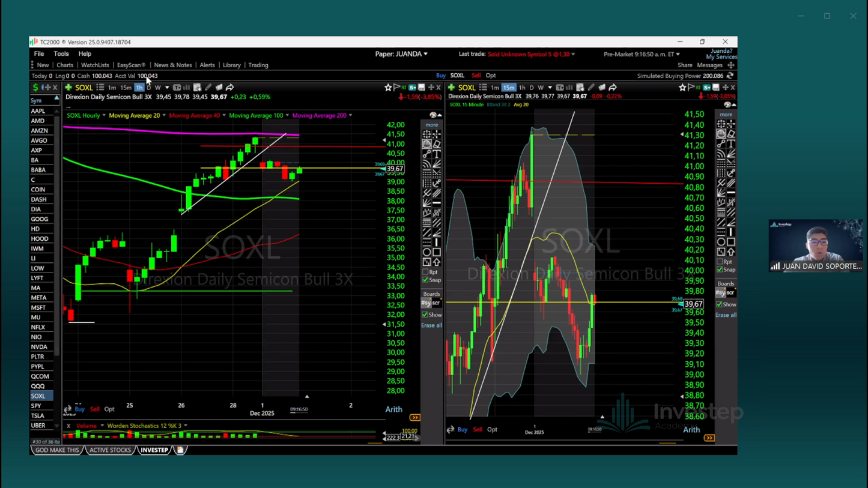This screenshot has height=488, width=868.
Task: Click the share arrow icon on the left chart toolbar
Action: click(x=230, y=88)
